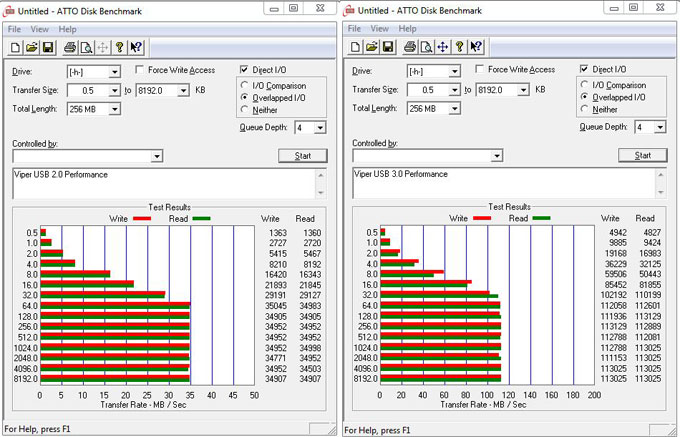Open Queue Depth dropdown in left window

click(x=320, y=127)
